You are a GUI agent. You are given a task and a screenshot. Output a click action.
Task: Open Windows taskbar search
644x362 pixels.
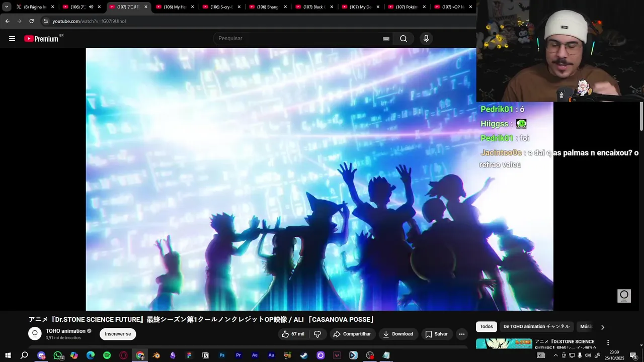[x=24, y=355]
